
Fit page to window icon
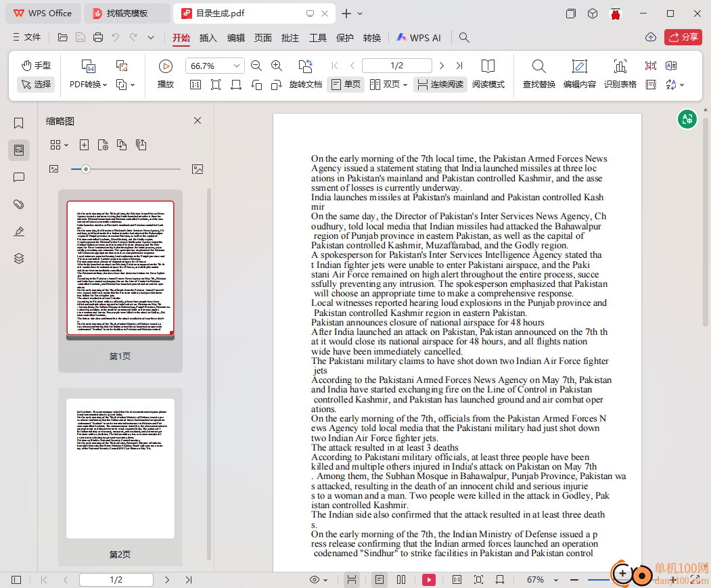(x=216, y=85)
